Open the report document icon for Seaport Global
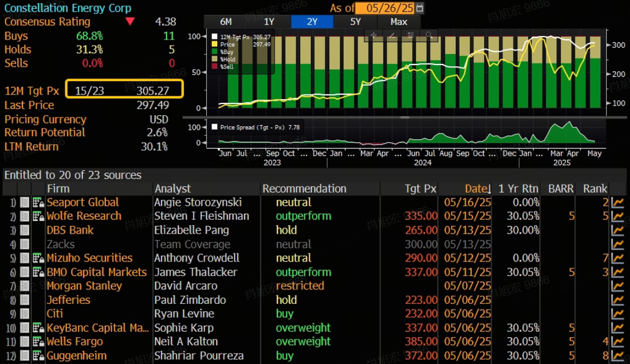This screenshot has height=364, width=630. coord(25,203)
